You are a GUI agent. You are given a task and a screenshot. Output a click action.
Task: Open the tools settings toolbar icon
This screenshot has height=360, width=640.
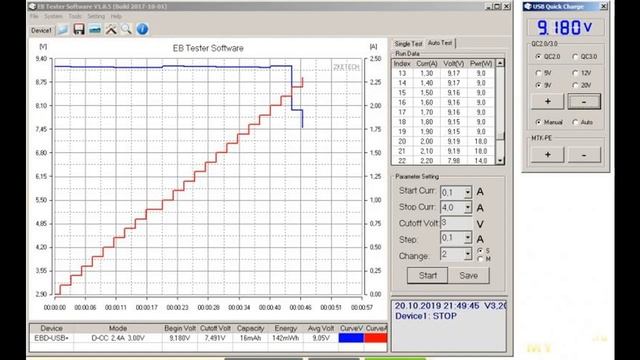pyautogui.click(x=111, y=29)
